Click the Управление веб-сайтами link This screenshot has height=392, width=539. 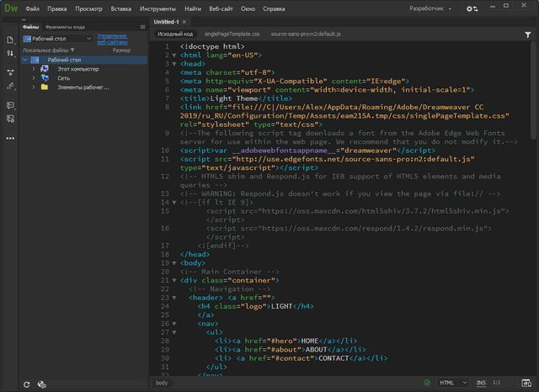[113, 39]
